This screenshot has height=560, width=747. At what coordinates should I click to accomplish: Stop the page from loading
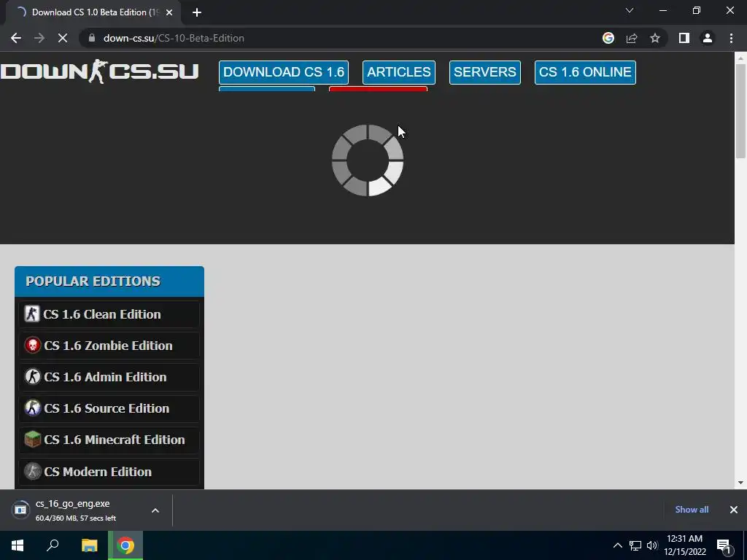pos(63,38)
